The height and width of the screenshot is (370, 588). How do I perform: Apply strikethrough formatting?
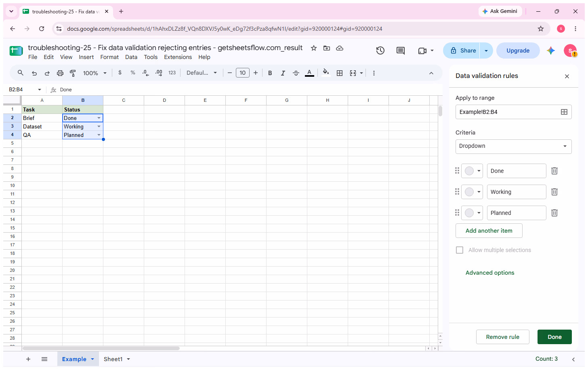(296, 73)
